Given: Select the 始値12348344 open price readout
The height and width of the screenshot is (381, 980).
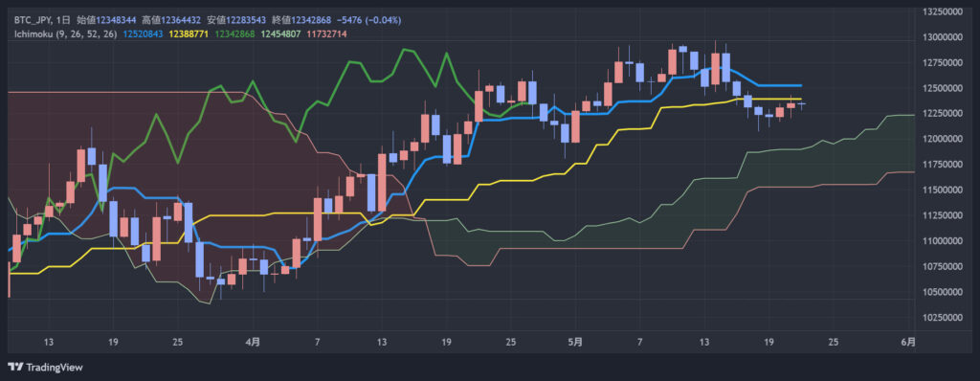Looking at the screenshot, I should [x=106, y=21].
